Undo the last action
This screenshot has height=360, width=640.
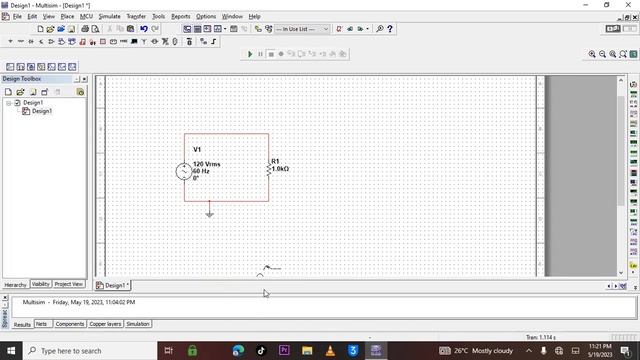click(144, 29)
